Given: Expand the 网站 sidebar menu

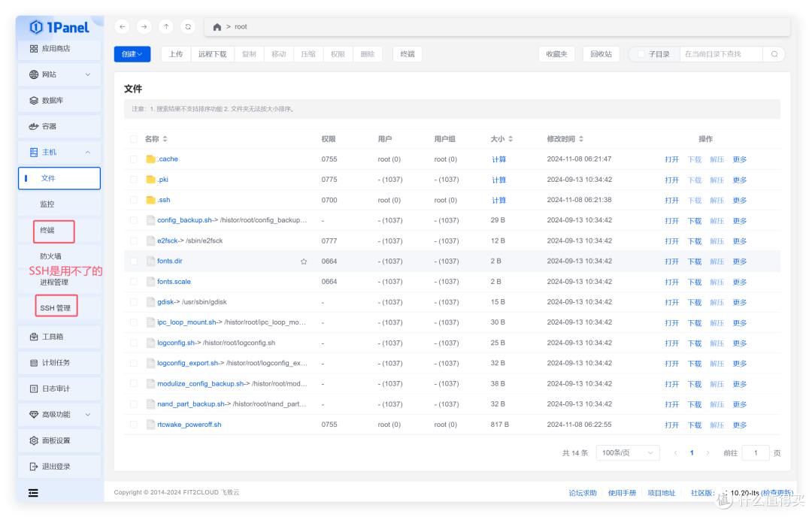Looking at the screenshot, I should 59,74.
